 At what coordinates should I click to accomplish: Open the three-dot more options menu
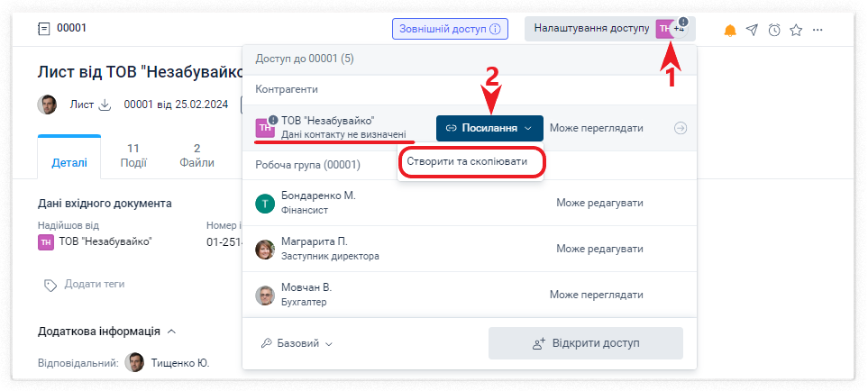[x=818, y=30]
